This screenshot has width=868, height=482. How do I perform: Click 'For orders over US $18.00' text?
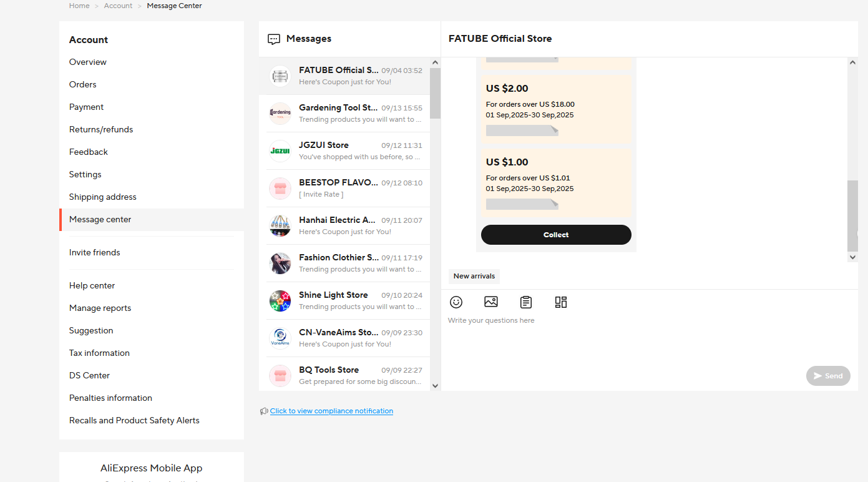530,104
